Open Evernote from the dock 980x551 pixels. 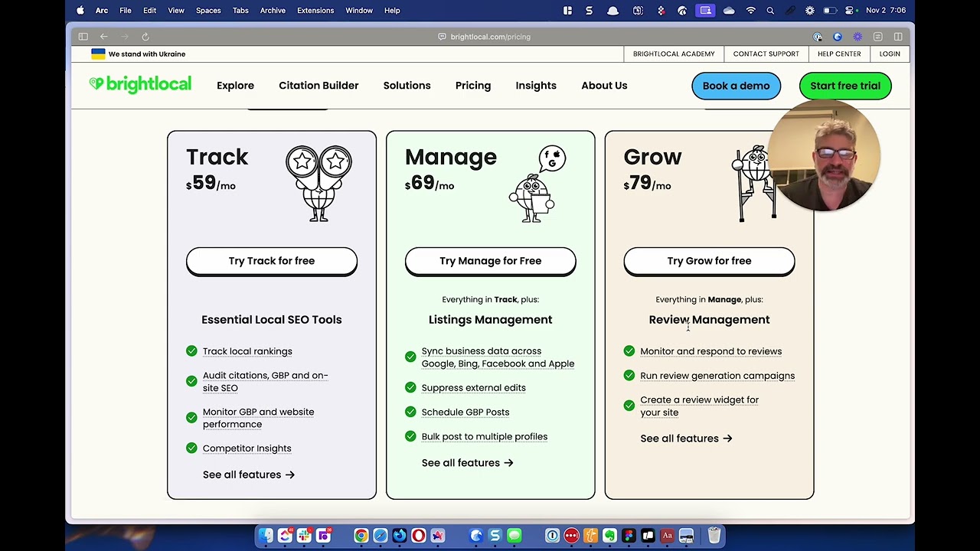coord(609,536)
